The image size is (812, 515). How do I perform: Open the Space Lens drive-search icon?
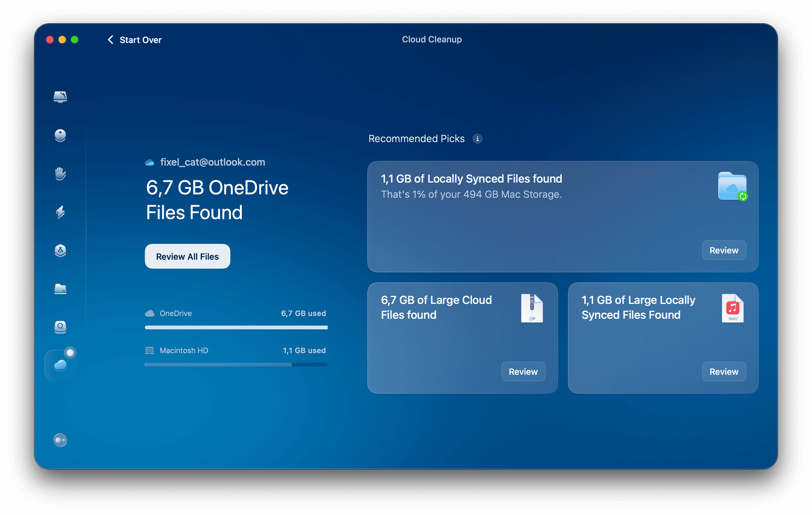pyautogui.click(x=60, y=328)
